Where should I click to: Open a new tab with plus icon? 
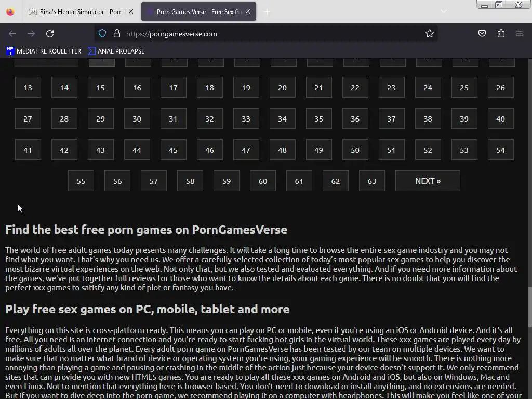[x=267, y=12]
